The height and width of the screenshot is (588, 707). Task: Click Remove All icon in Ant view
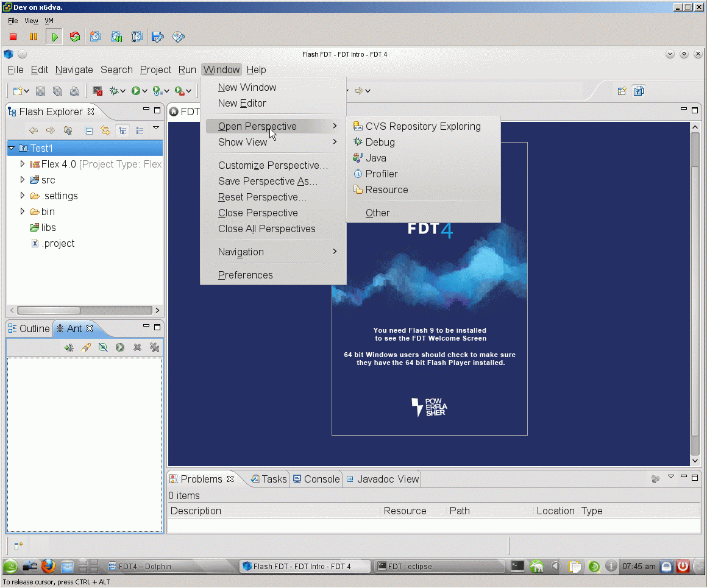point(155,348)
